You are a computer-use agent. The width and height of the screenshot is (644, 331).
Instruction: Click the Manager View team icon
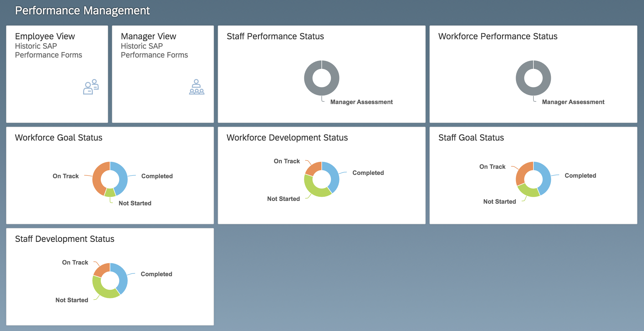pyautogui.click(x=196, y=87)
